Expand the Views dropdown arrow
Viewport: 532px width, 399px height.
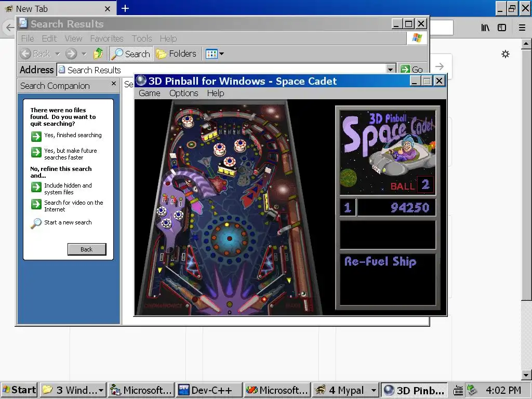click(x=221, y=54)
